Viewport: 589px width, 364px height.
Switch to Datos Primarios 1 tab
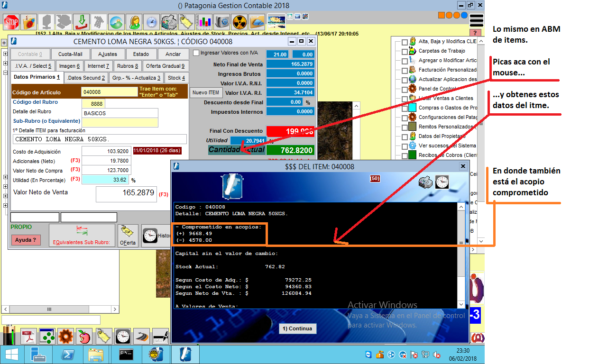tap(37, 77)
